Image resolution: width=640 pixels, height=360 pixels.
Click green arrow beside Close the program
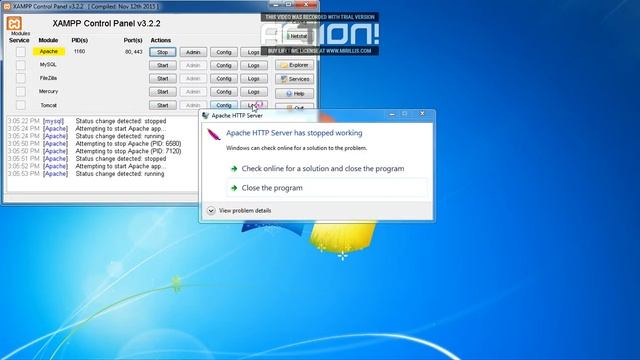[234, 188]
